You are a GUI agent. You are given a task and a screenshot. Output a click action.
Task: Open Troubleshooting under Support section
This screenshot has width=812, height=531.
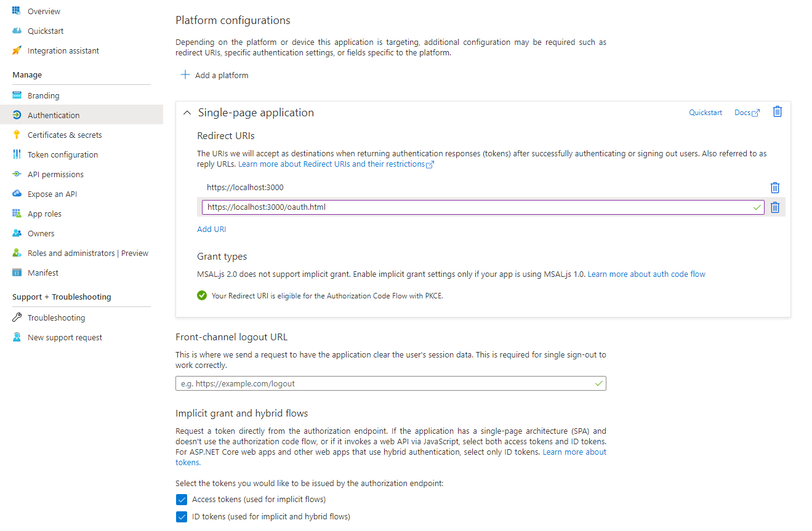pos(57,317)
